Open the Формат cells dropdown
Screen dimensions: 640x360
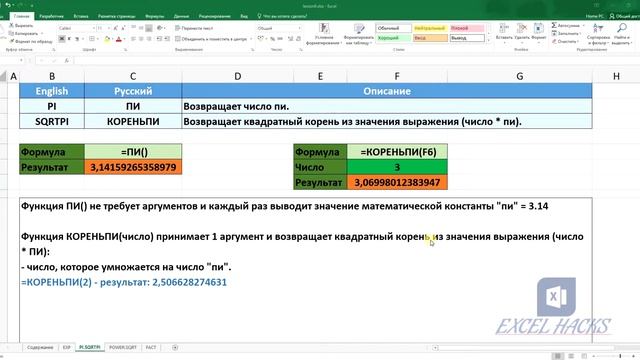[538, 33]
